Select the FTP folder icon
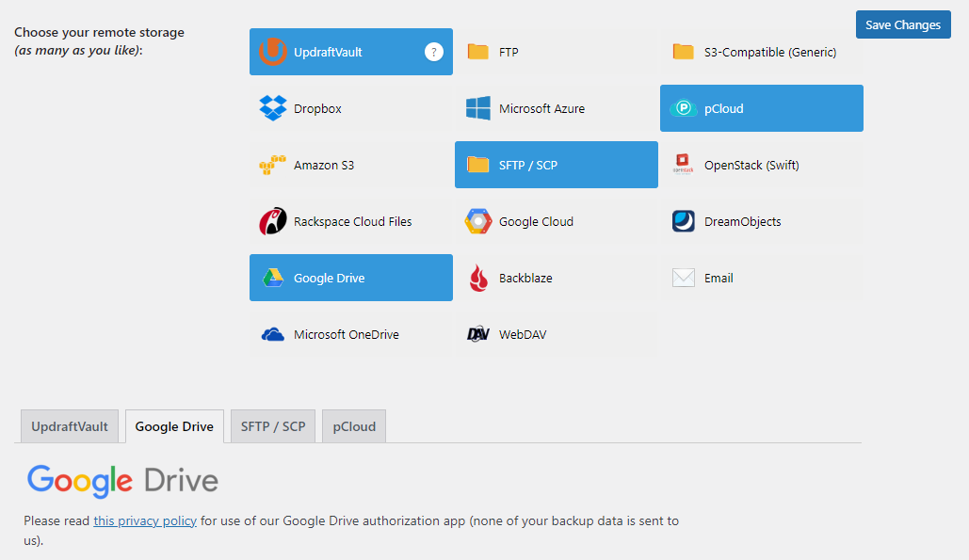The height and width of the screenshot is (560, 969). click(477, 52)
